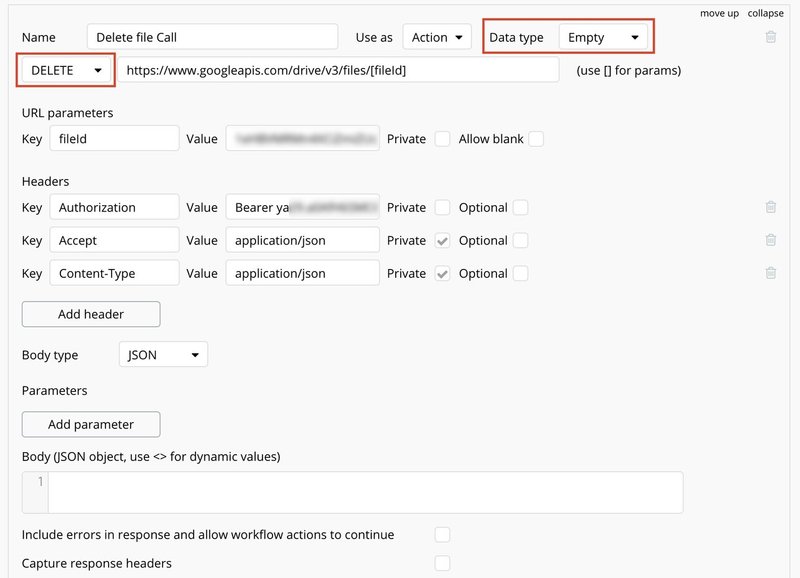Open the Body type JSON dropdown
This screenshot has width=800, height=578.
[x=163, y=355]
